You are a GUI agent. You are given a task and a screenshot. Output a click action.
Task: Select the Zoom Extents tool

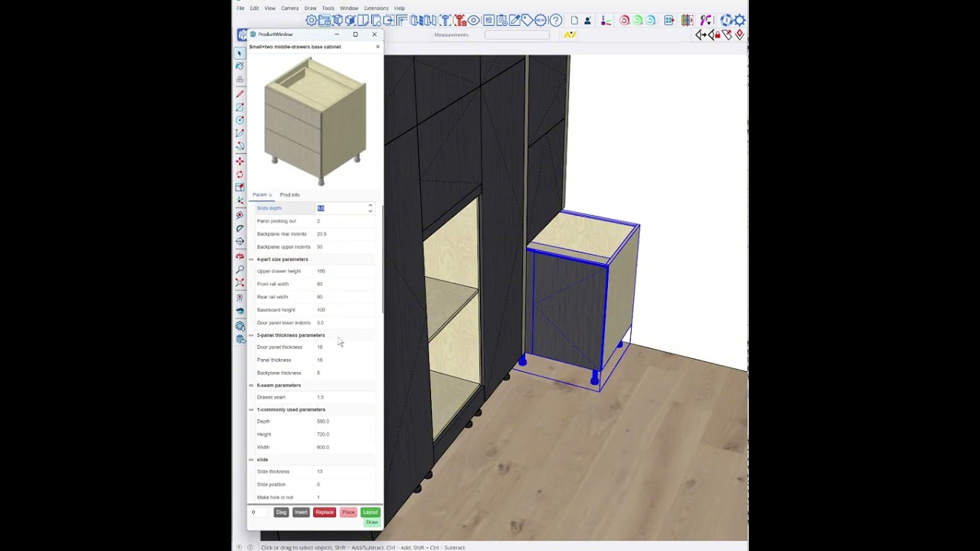click(x=240, y=282)
